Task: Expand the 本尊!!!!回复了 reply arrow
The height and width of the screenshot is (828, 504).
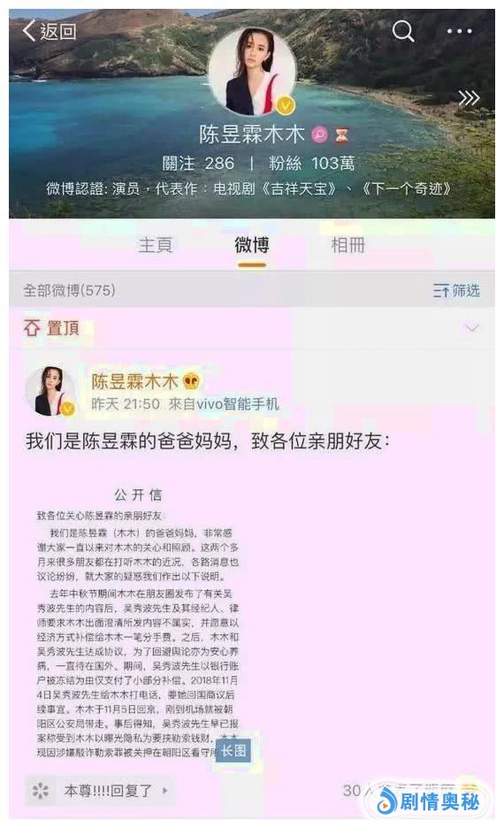Action: coord(165,791)
